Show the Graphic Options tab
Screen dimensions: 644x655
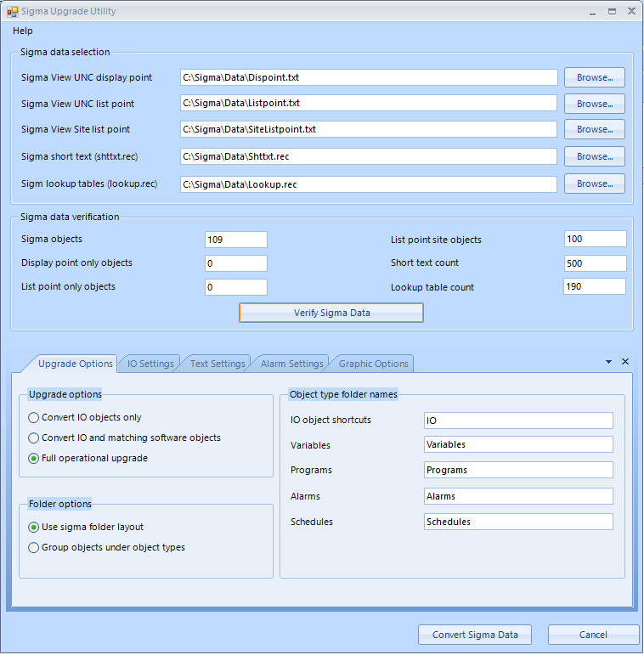pos(373,364)
